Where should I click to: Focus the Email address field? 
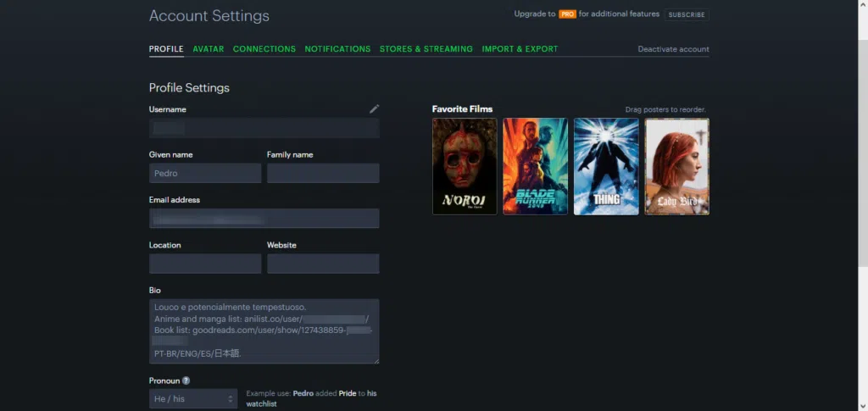click(x=264, y=219)
